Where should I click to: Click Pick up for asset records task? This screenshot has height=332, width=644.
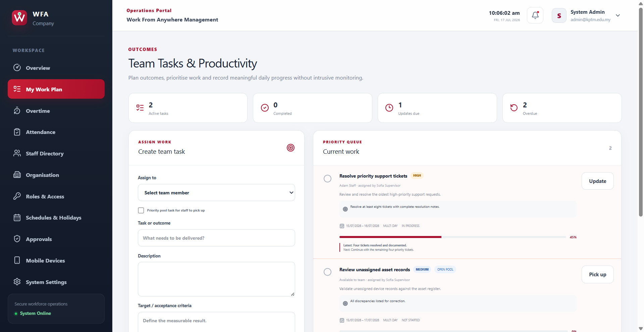(x=597, y=274)
